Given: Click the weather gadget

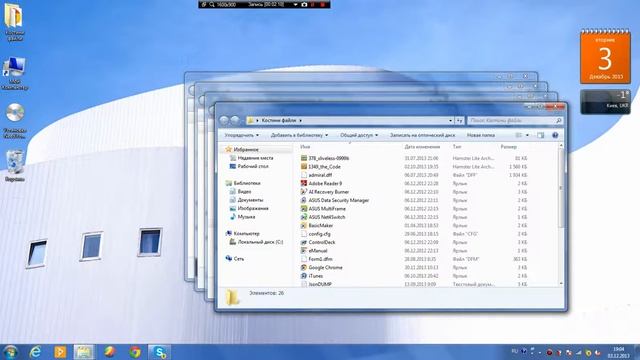Looking at the screenshot, I should click(605, 102).
